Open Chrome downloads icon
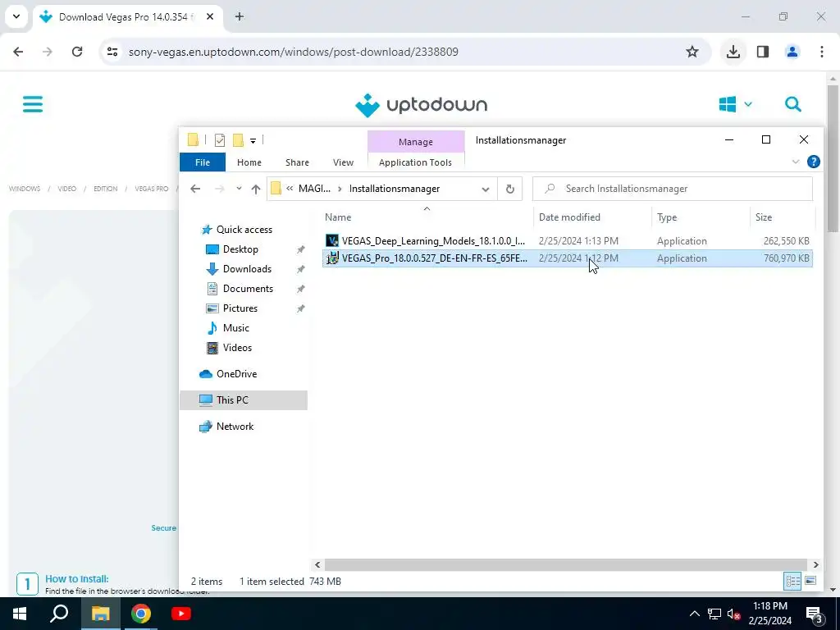 coord(733,52)
